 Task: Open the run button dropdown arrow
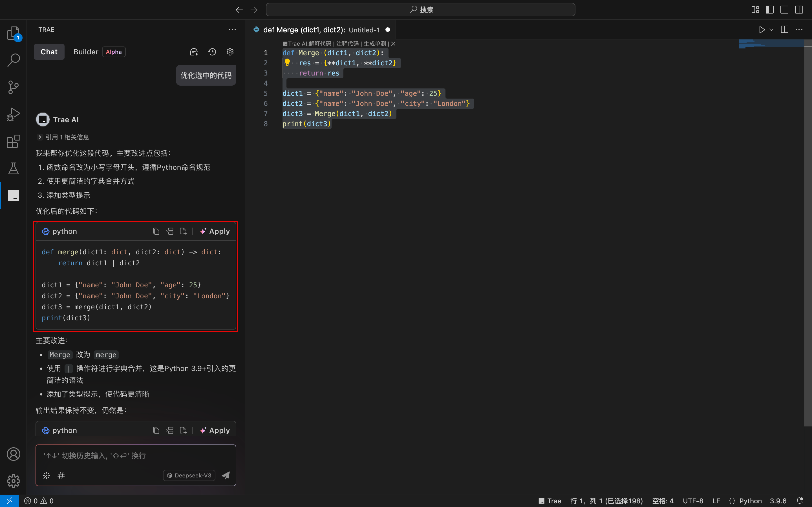click(771, 30)
